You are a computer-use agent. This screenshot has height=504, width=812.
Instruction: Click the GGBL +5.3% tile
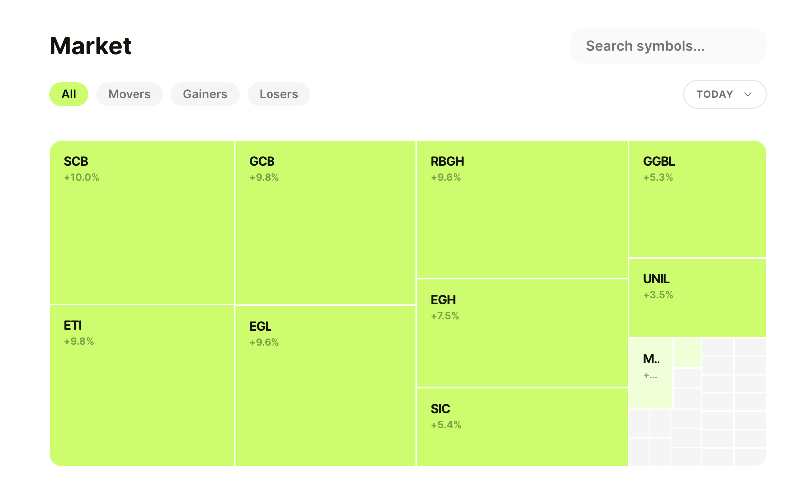pos(697,199)
